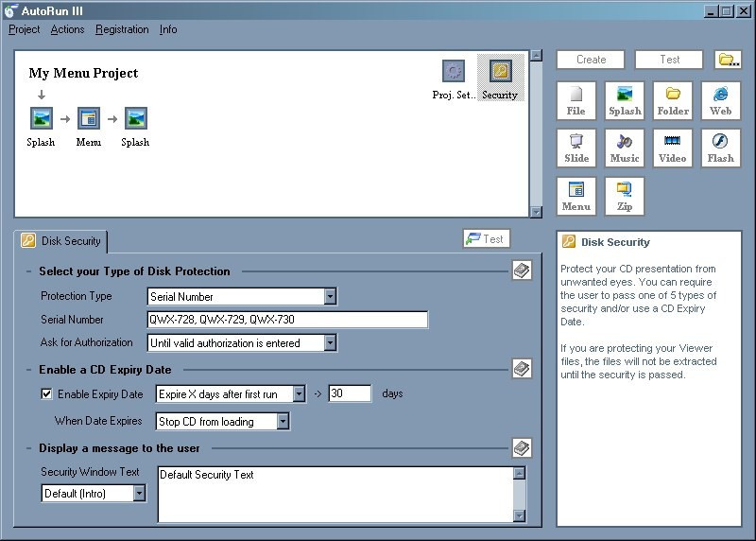Click the Create button
The image size is (756, 541).
tap(591, 60)
